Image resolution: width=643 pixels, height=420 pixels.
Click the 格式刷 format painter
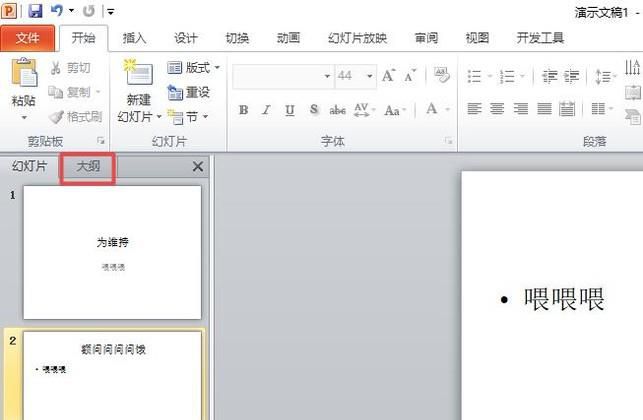(75, 117)
